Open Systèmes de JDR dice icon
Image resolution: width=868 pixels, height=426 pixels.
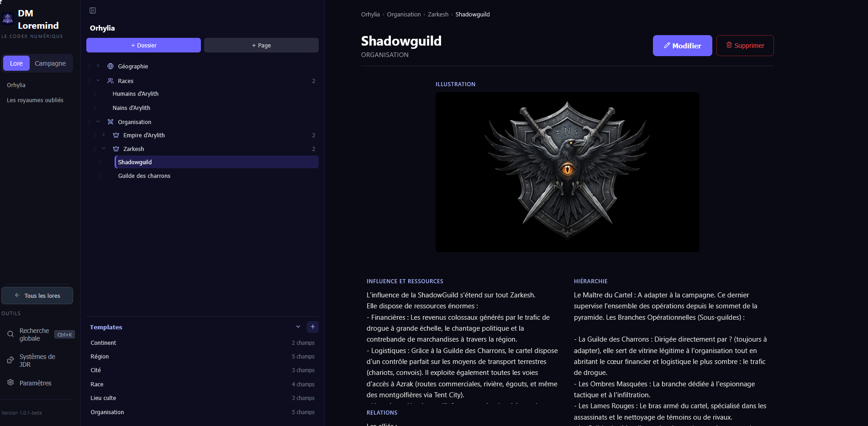click(11, 360)
